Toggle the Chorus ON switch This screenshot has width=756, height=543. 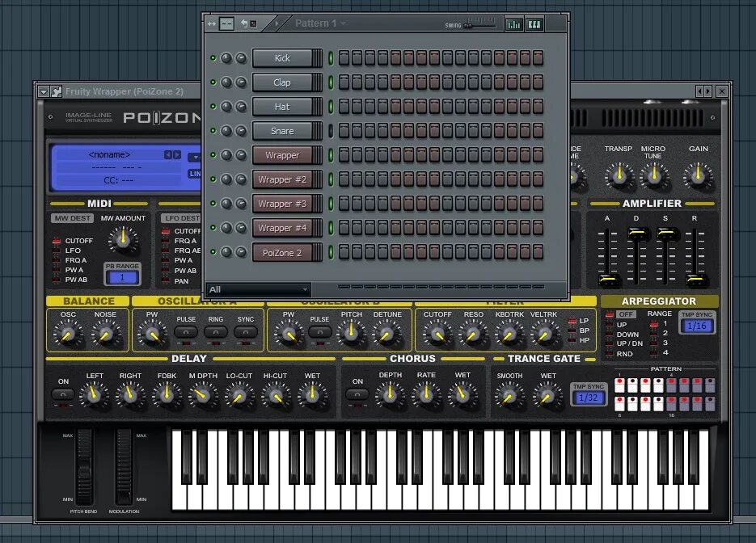357,394
